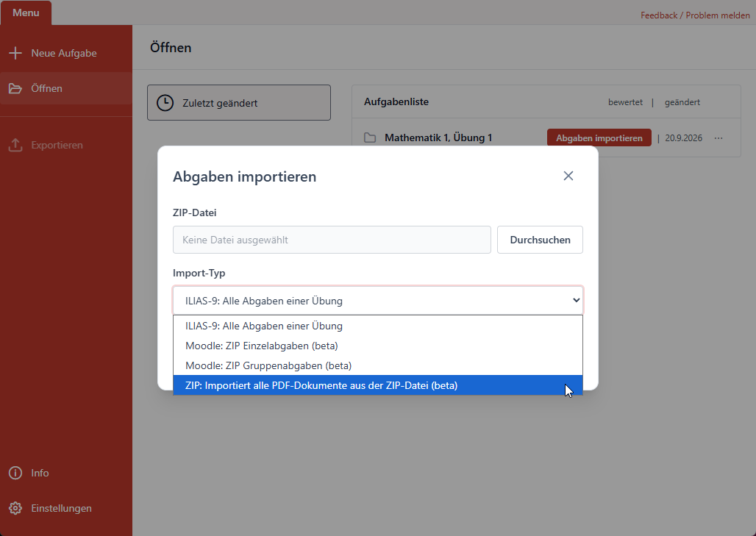
Task: Click the open-folder icon beside Öffnen
Action: pyautogui.click(x=15, y=88)
